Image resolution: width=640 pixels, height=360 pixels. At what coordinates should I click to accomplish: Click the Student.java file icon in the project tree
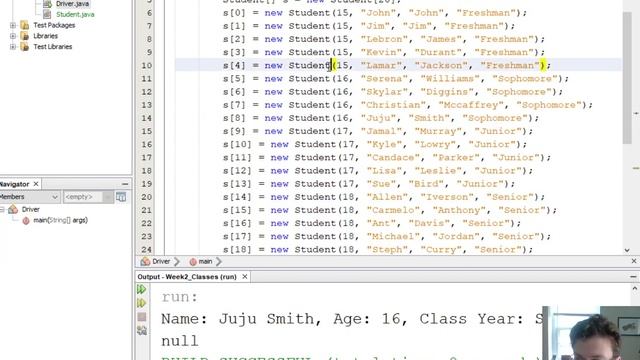click(47, 14)
